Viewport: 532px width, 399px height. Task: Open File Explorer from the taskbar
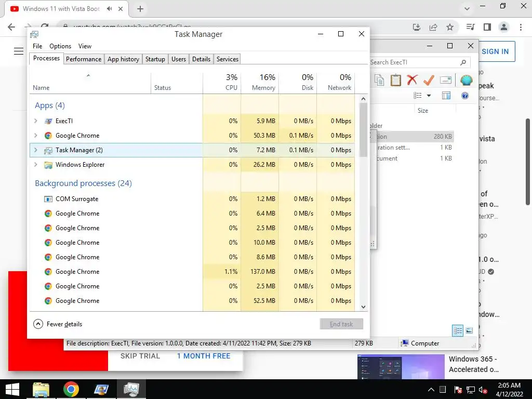(x=41, y=390)
